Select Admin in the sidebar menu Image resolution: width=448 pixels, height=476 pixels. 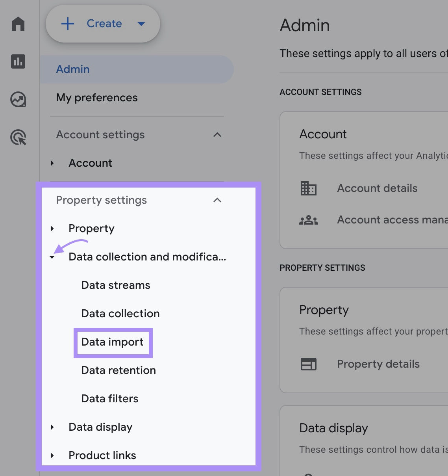click(x=73, y=69)
